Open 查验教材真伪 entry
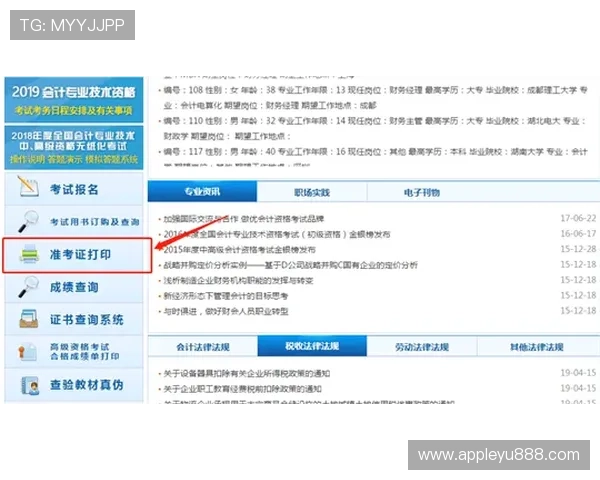The width and height of the screenshot is (600, 480). [74, 385]
